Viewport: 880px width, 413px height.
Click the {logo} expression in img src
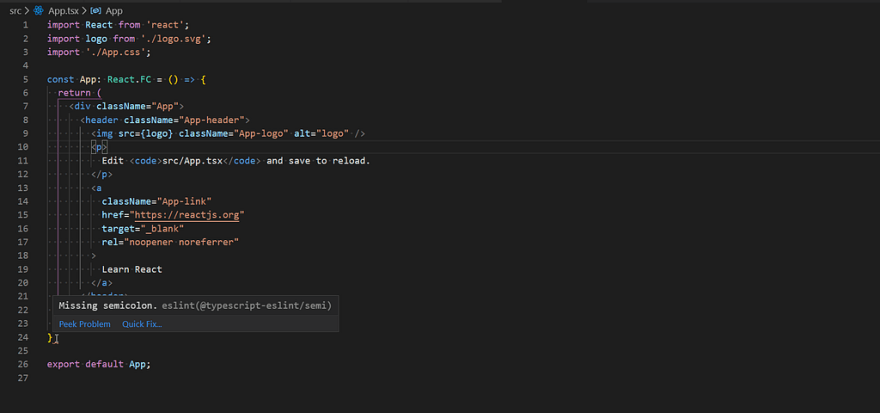[x=157, y=134]
